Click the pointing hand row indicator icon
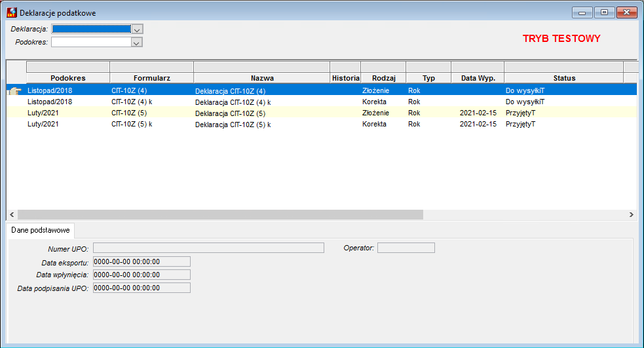Viewport: 644px width, 348px height. [15, 91]
